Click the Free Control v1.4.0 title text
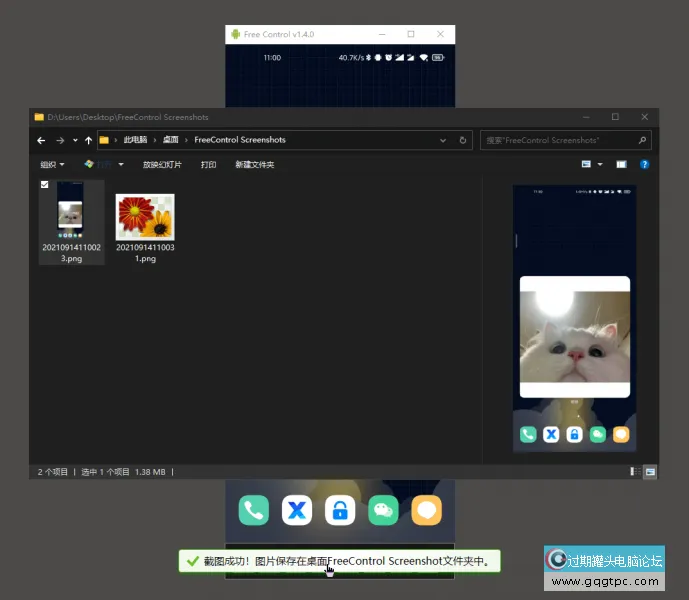Viewport: 689px width, 600px height. [279, 34]
